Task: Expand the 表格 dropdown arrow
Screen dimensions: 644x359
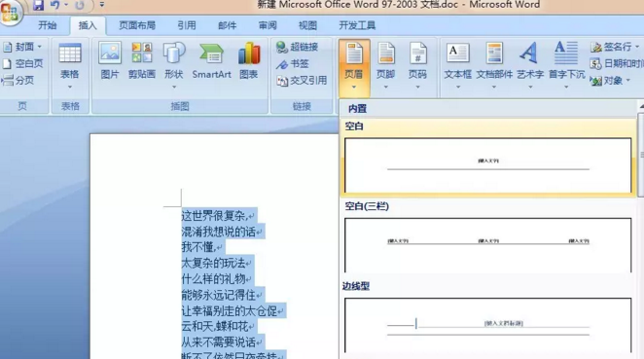Action: 70,87
